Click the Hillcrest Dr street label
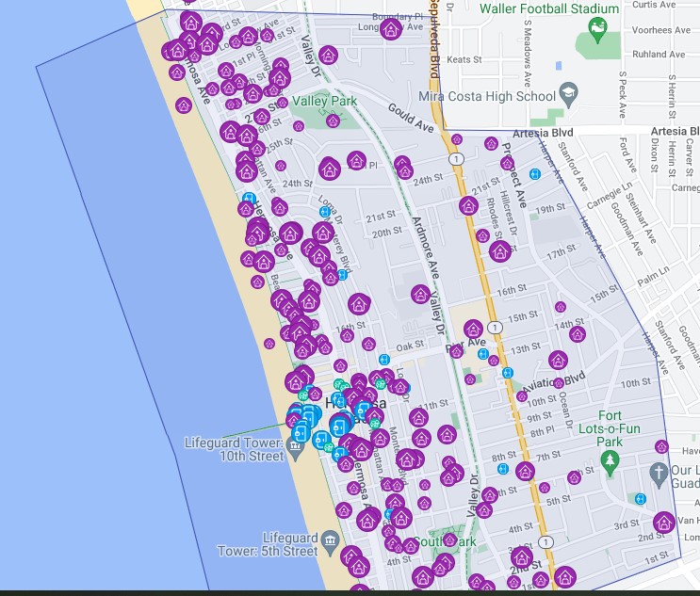 tap(508, 213)
